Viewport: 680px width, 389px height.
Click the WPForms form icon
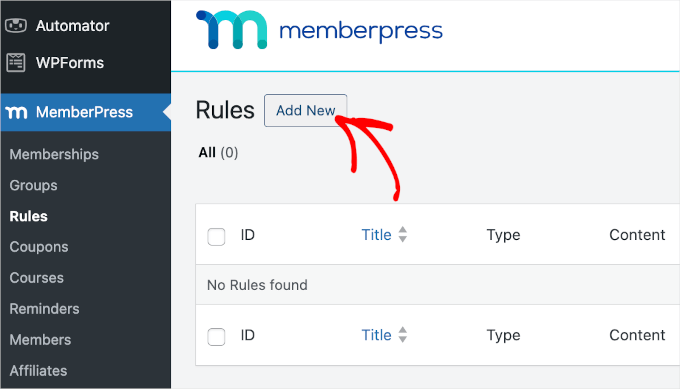[16, 63]
